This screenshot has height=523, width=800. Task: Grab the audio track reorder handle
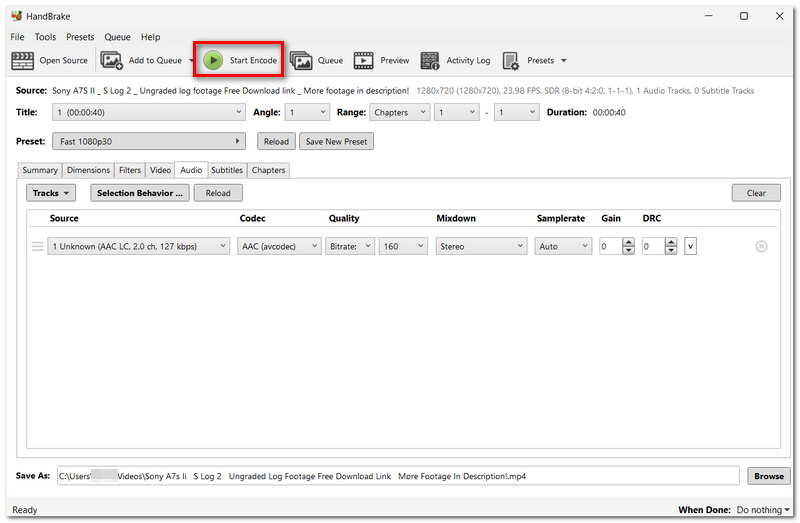pyautogui.click(x=38, y=246)
